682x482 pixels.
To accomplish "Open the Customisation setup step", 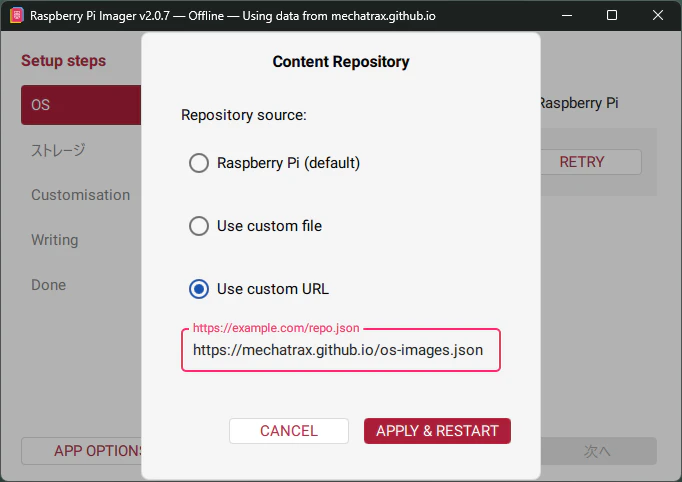I will 81,195.
